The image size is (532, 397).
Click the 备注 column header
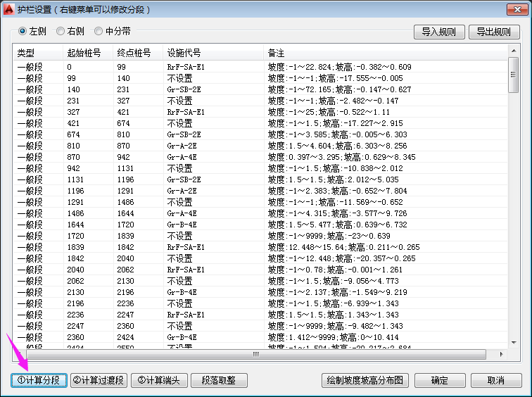click(x=276, y=53)
